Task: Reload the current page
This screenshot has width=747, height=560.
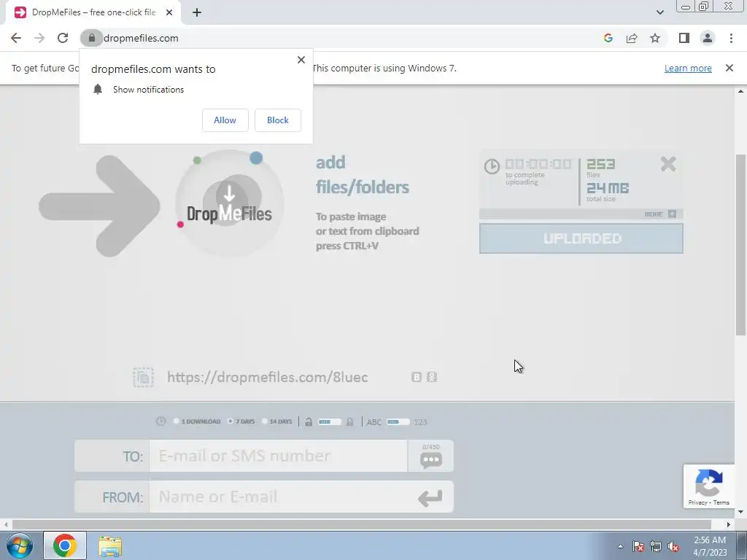Action: pos(63,38)
